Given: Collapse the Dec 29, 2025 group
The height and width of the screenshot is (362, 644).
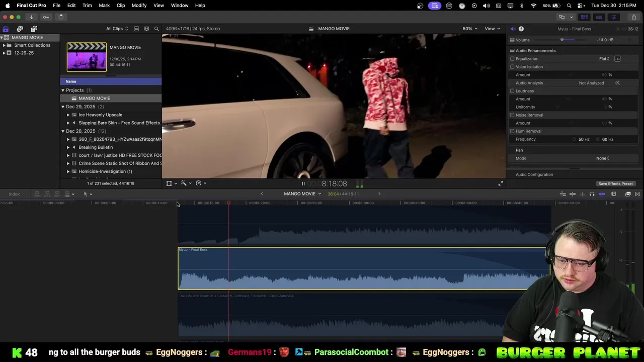Looking at the screenshot, I should pos(63,107).
